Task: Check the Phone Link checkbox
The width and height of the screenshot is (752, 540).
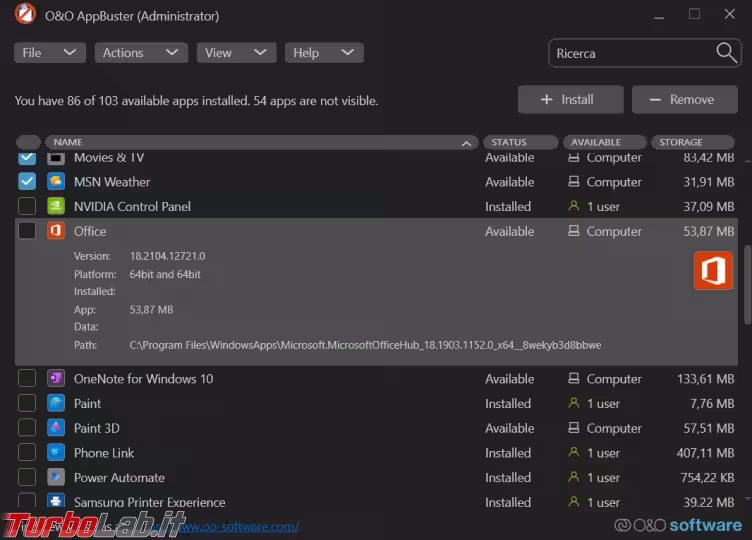Action: tap(27, 452)
